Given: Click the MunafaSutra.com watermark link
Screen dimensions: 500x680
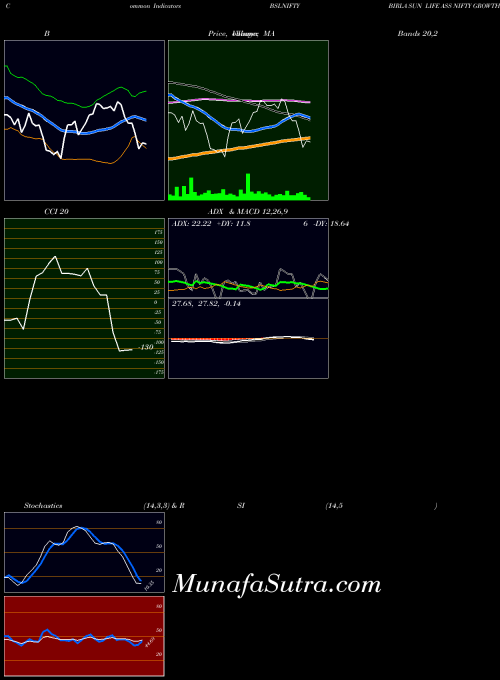Looking at the screenshot, I should (x=277, y=584).
